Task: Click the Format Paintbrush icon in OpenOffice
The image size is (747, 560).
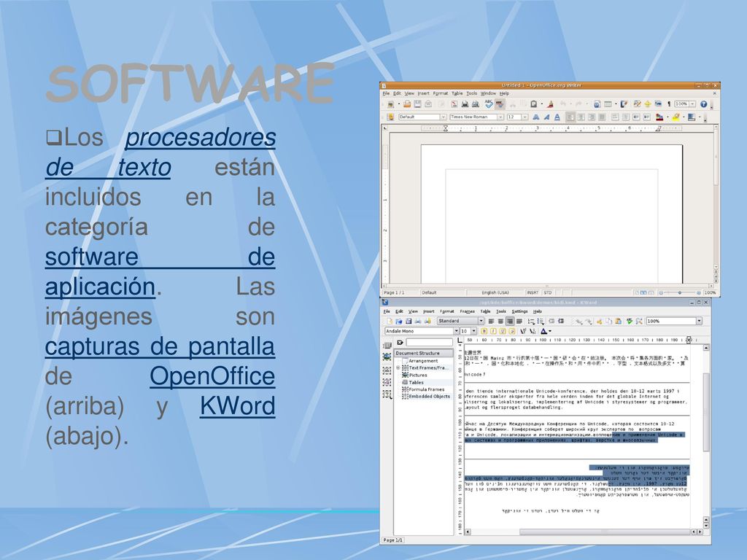Action: (x=550, y=104)
